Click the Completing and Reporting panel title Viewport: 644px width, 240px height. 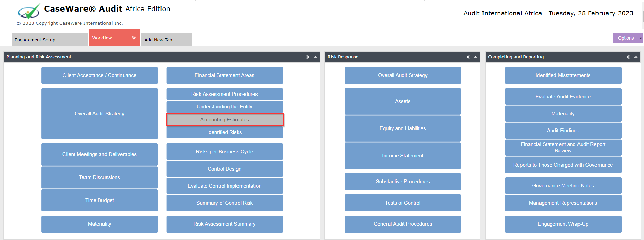516,57
